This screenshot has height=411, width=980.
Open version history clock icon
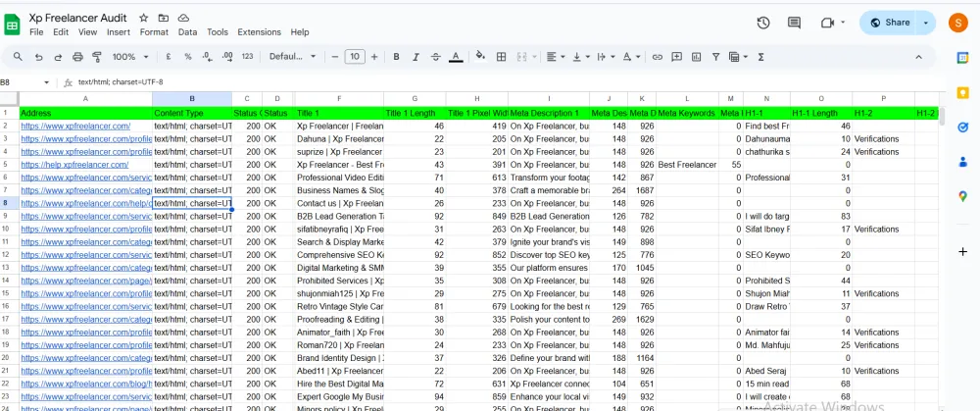pyautogui.click(x=763, y=23)
